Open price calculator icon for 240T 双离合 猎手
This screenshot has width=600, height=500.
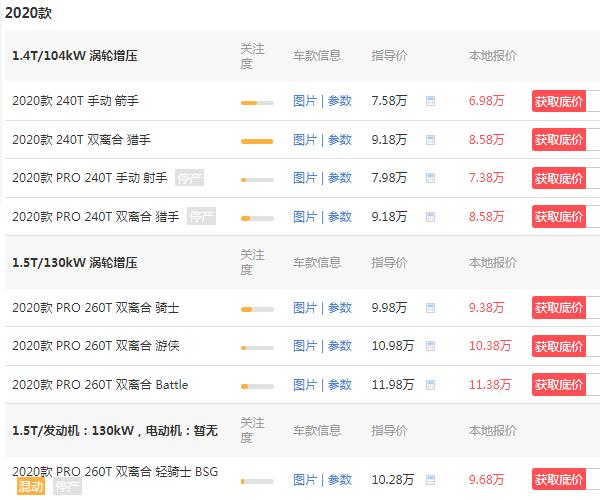coord(430,140)
